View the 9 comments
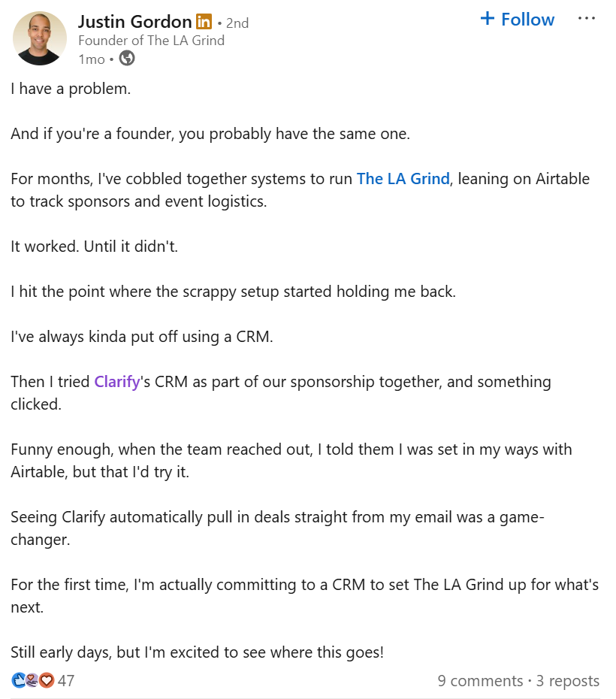Viewport: 616px width, 699px height. pyautogui.click(x=479, y=680)
